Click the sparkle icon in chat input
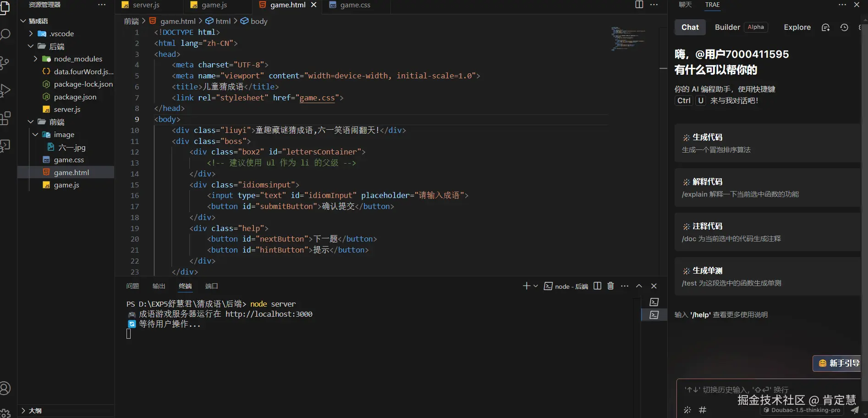The width and height of the screenshot is (868, 418). coord(687,410)
